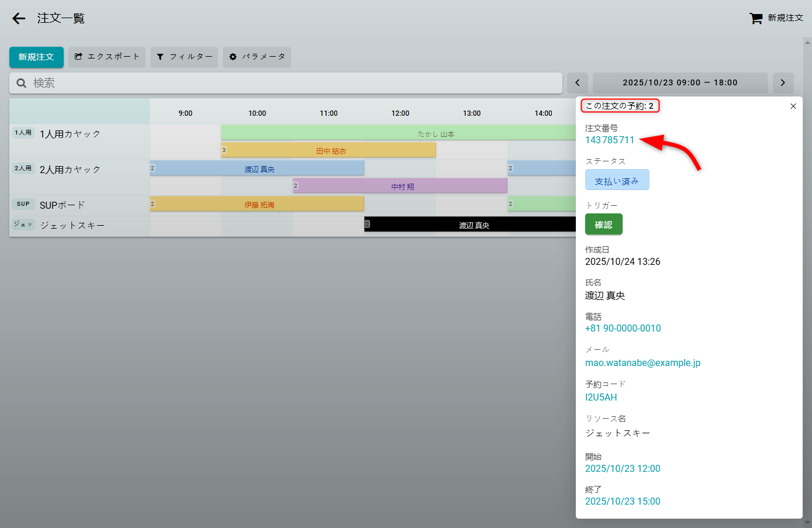Screen dimensions: 812x528
Task: Click the 10:00 time header
Action: (x=257, y=113)
